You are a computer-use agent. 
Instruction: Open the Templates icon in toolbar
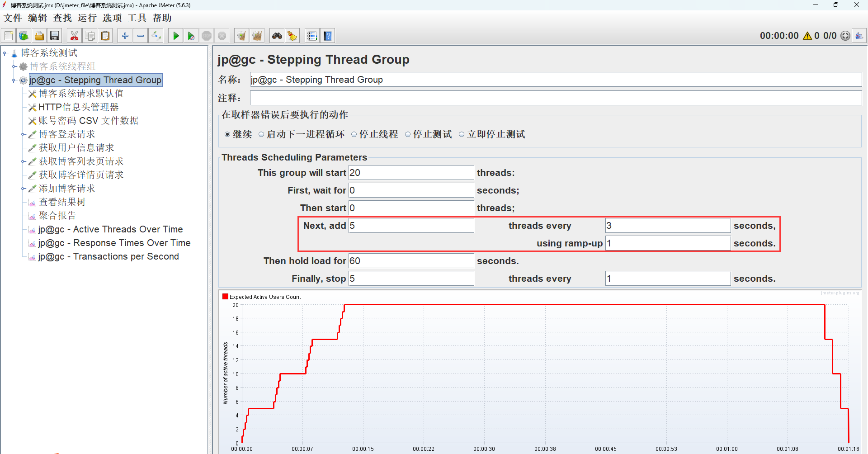click(x=24, y=36)
